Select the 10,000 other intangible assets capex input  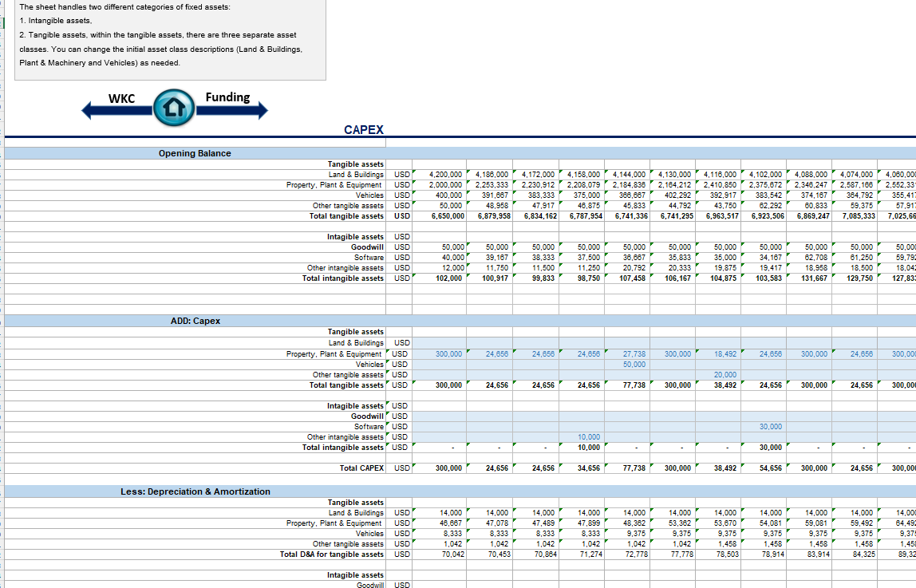point(587,437)
